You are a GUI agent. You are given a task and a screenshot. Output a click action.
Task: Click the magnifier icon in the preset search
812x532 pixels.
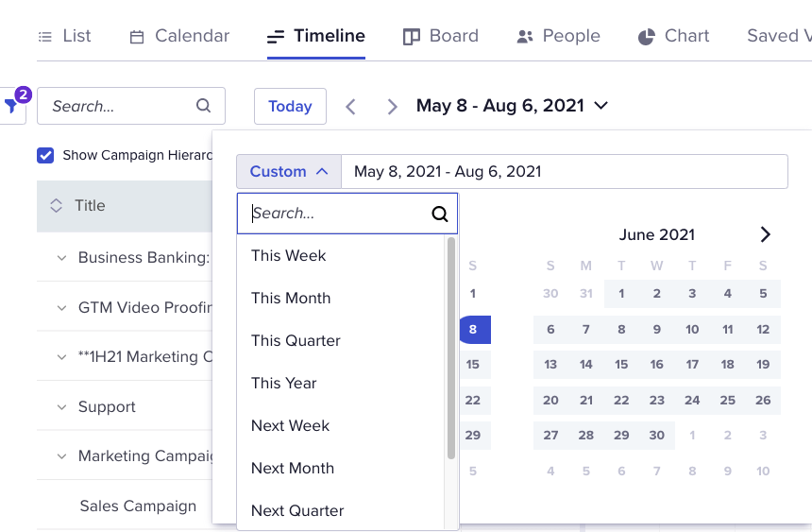coord(440,214)
